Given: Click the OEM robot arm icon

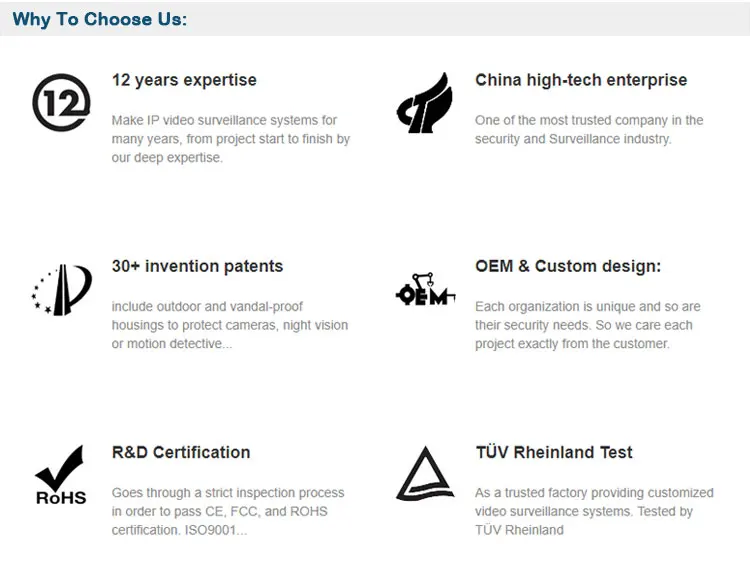Looking at the screenshot, I should [425, 290].
